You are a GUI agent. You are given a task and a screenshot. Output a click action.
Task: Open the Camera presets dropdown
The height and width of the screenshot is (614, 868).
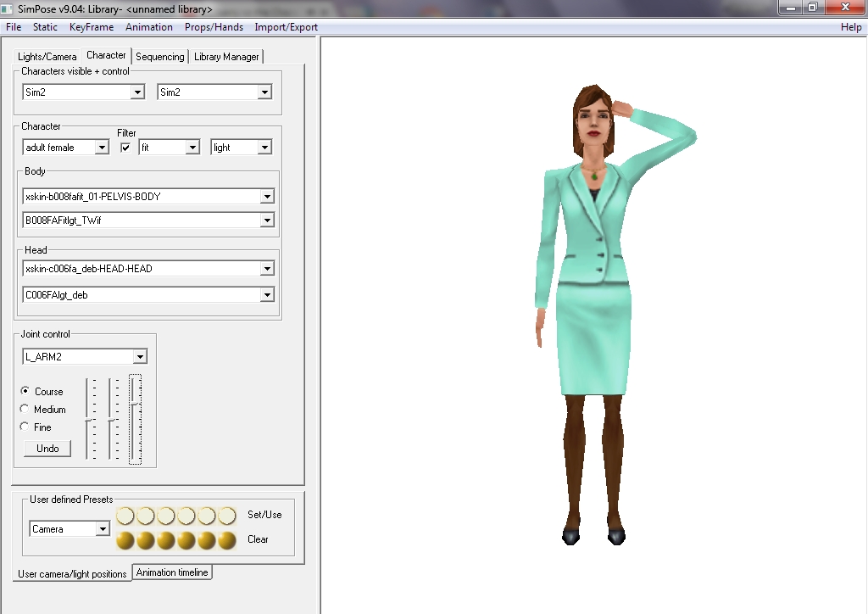103,529
